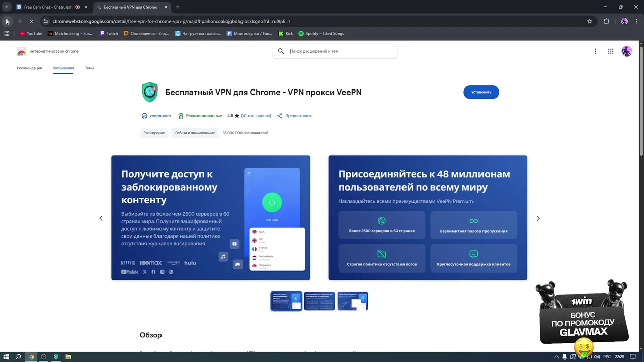The image size is (644, 362).
Task: Open the browser extensions puzzle icon
Action: pos(606,21)
